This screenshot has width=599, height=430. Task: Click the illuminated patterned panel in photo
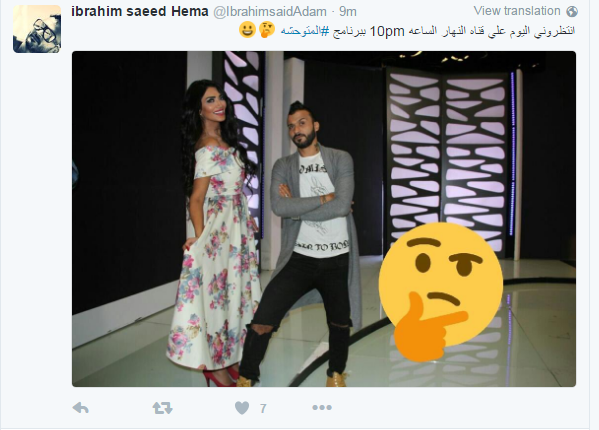(447, 160)
